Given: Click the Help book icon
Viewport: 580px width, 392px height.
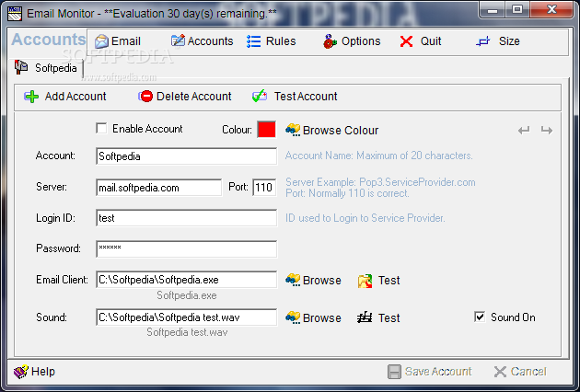Looking at the screenshot, I should [x=20, y=371].
